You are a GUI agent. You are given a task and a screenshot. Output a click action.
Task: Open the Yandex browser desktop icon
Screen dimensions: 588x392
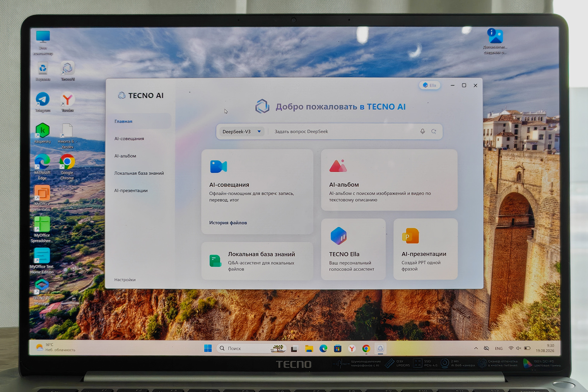pyautogui.click(x=68, y=102)
